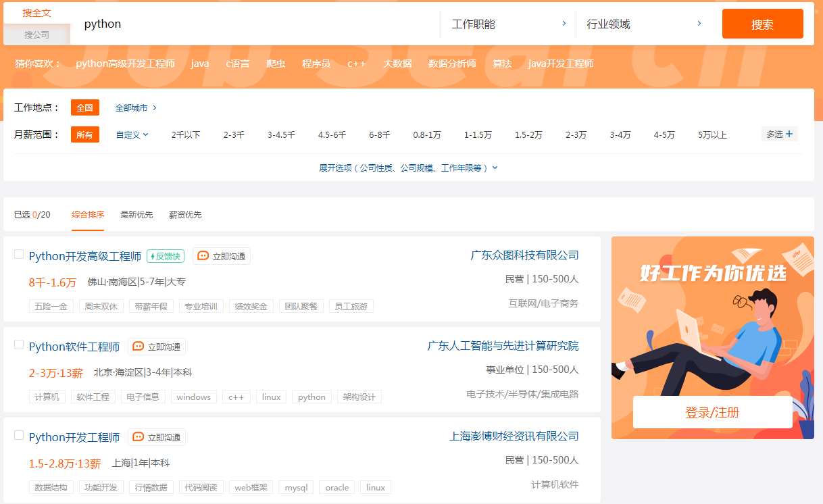
Task: Click the 反馈快 lightning badge on Python开发高级工程师
Action: point(165,255)
